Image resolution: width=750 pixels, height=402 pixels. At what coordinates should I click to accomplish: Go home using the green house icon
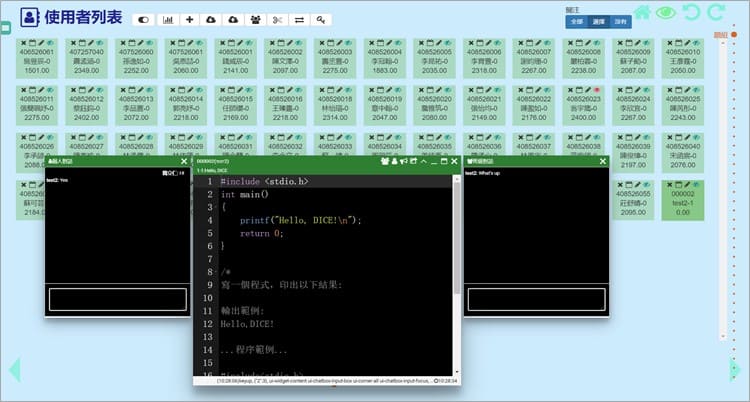(x=643, y=13)
